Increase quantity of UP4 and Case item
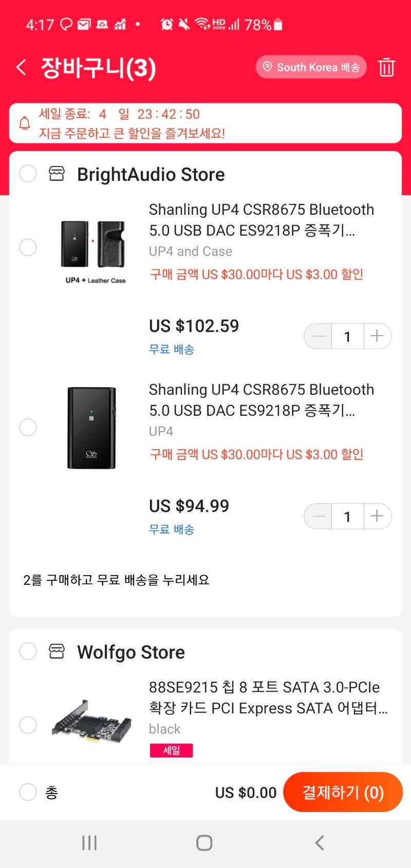The width and height of the screenshot is (411, 868). [377, 336]
